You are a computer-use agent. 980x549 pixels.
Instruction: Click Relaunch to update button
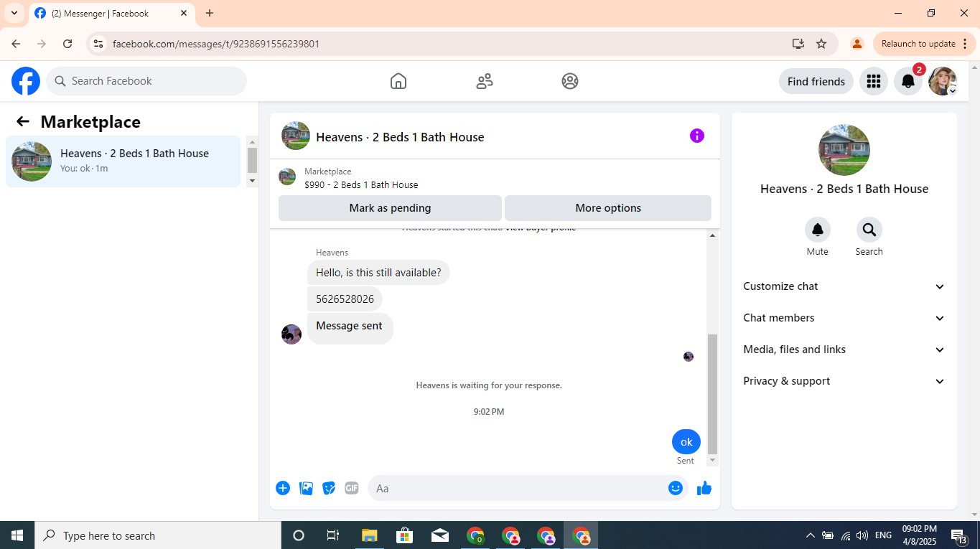pos(918,44)
